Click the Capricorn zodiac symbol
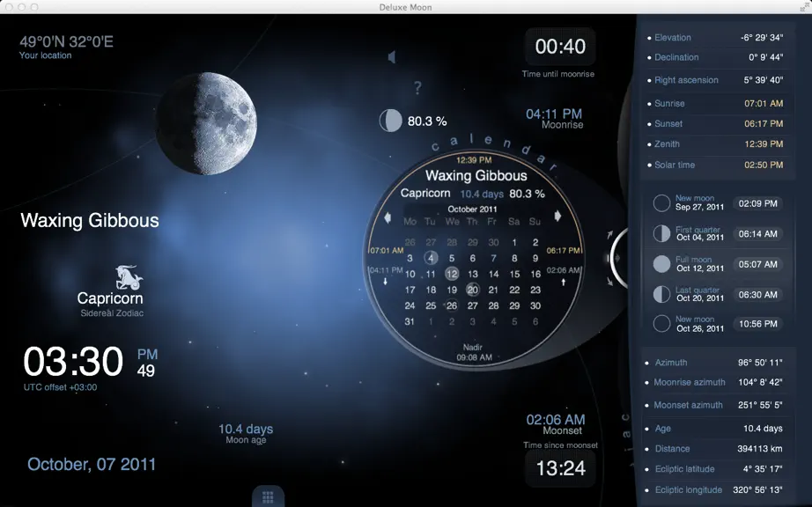Image resolution: width=812 pixels, height=507 pixels. pos(129,278)
